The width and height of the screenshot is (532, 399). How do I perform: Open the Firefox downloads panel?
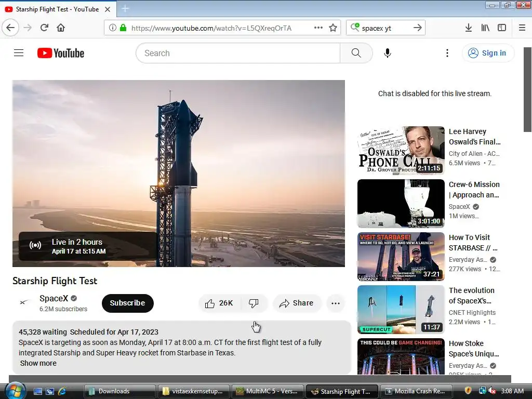coord(468,28)
